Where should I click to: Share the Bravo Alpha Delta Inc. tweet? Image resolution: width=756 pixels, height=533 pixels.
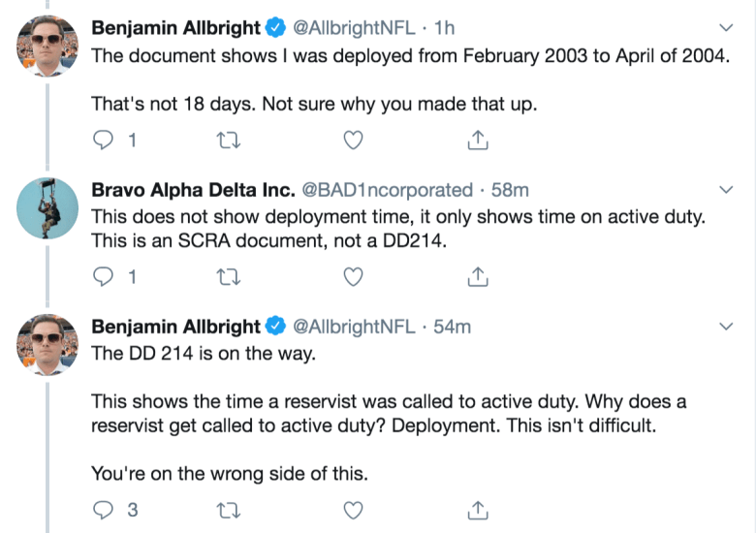[477, 278]
